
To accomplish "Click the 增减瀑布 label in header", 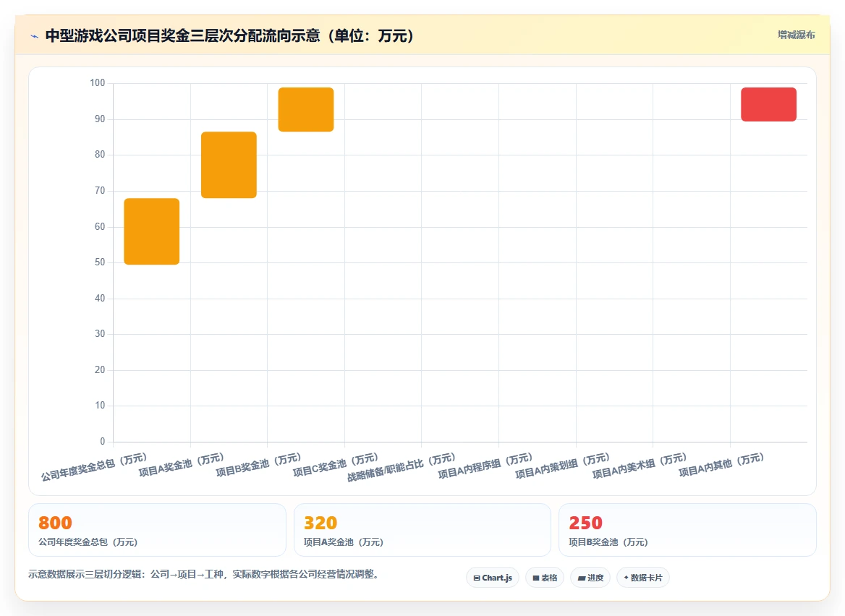I will (796, 35).
